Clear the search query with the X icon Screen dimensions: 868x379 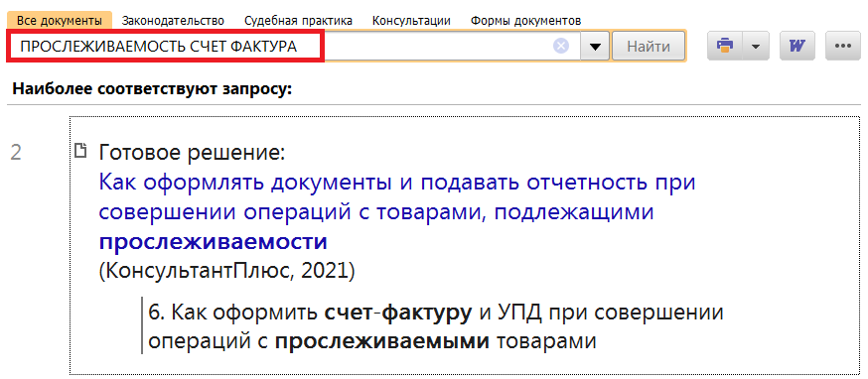(561, 47)
